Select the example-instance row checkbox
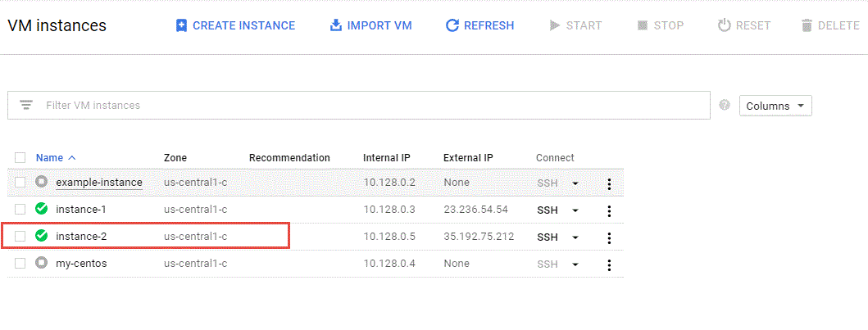 pyautogui.click(x=20, y=183)
